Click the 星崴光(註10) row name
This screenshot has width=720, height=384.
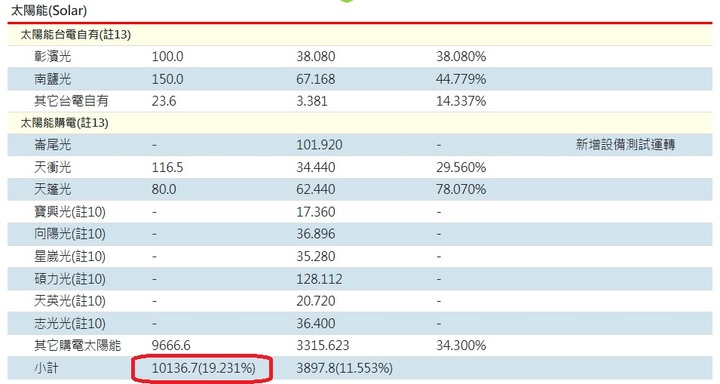coord(70,256)
